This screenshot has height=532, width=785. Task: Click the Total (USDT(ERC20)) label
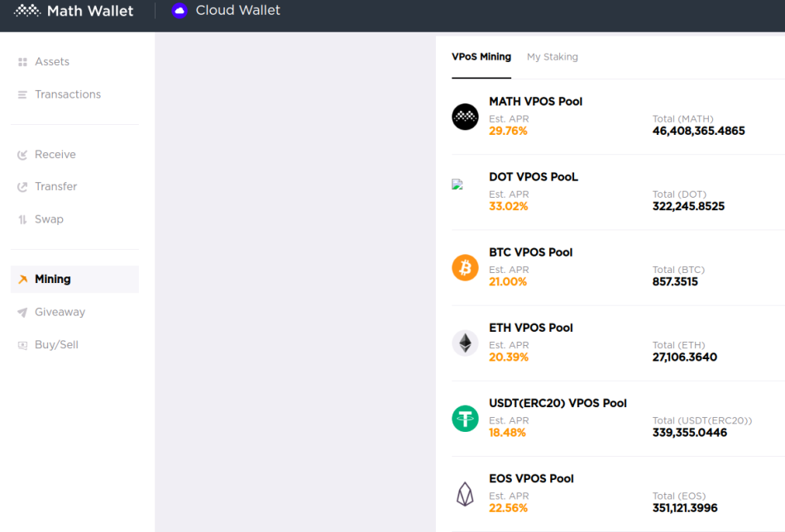click(702, 421)
